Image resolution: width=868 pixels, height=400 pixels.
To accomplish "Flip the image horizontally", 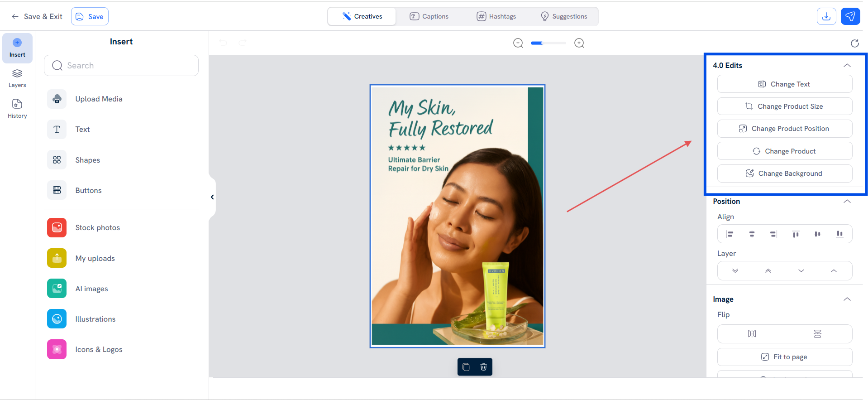I will [752, 334].
